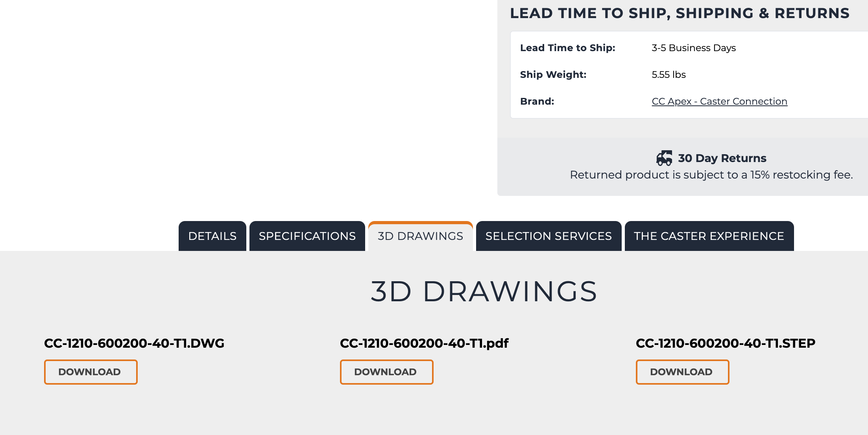
Task: Click the ship weight value field
Action: pyautogui.click(x=669, y=74)
